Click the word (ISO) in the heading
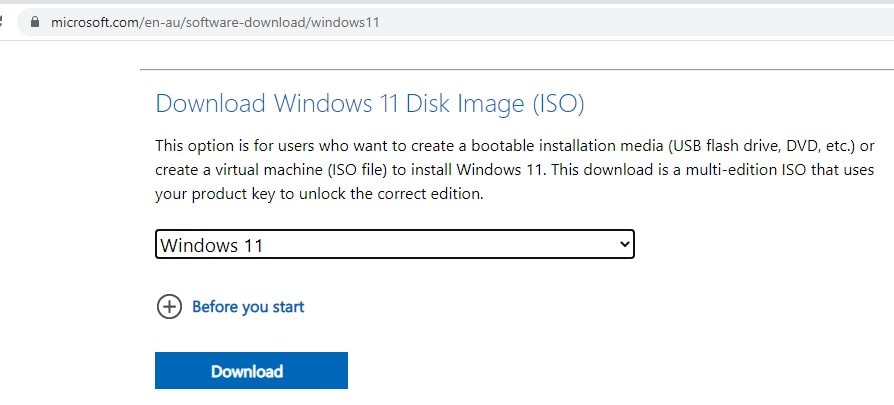The image size is (894, 405). (557, 103)
